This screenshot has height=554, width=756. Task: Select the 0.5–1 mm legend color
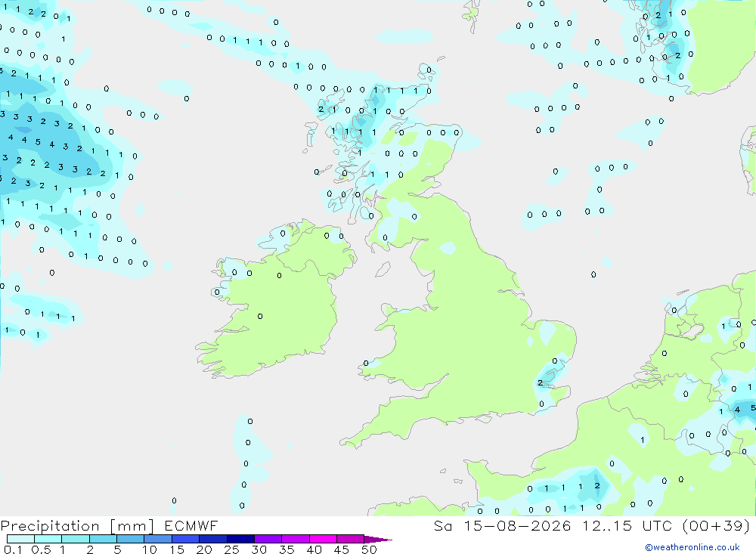coord(48,539)
